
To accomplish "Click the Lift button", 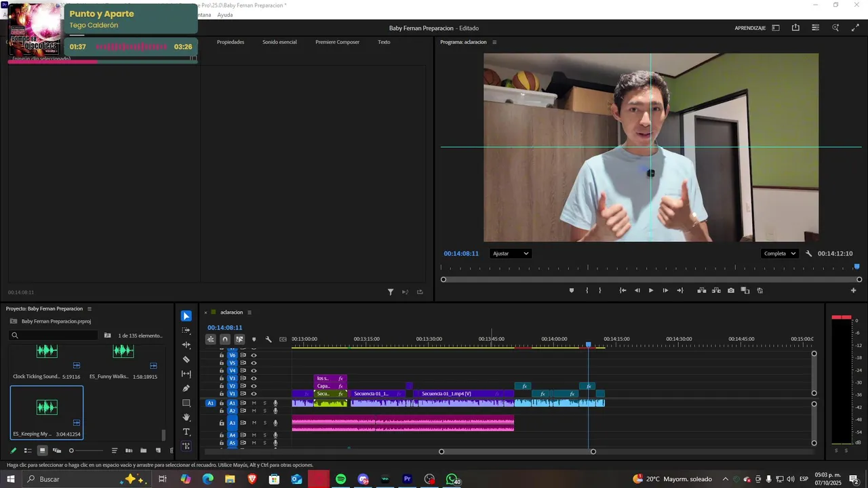I will pyautogui.click(x=702, y=291).
